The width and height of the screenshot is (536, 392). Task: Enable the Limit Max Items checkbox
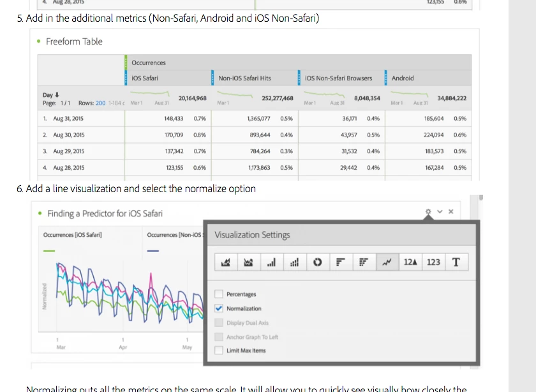click(219, 351)
